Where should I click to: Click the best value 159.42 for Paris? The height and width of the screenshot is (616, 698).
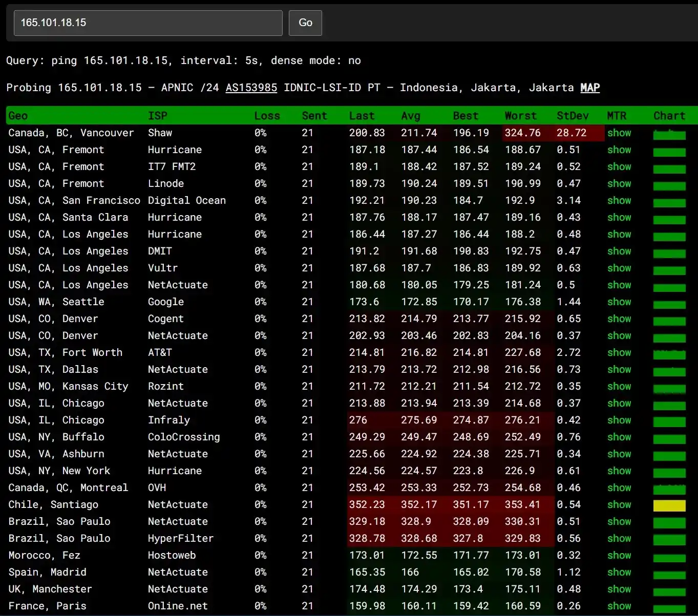[x=471, y=606]
